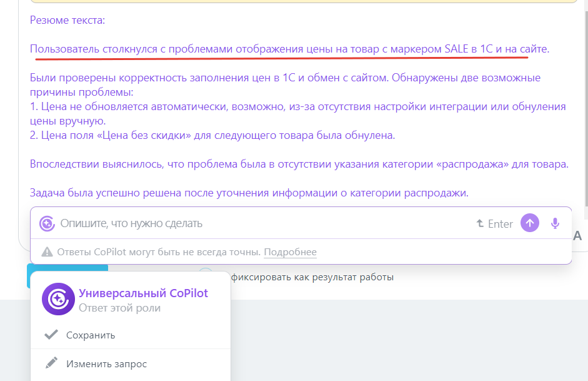Toggle the фиксировать как результат работы option
The image size is (588, 381).
point(312,276)
